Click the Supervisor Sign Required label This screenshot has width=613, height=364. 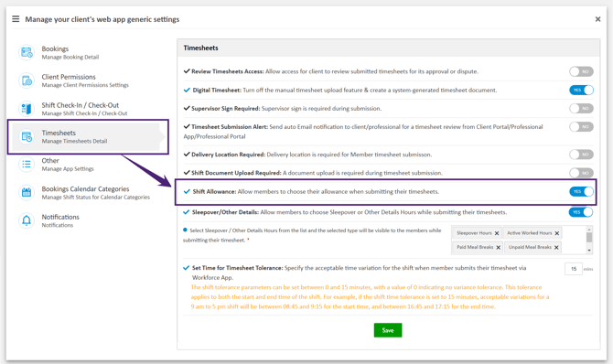tap(226, 108)
